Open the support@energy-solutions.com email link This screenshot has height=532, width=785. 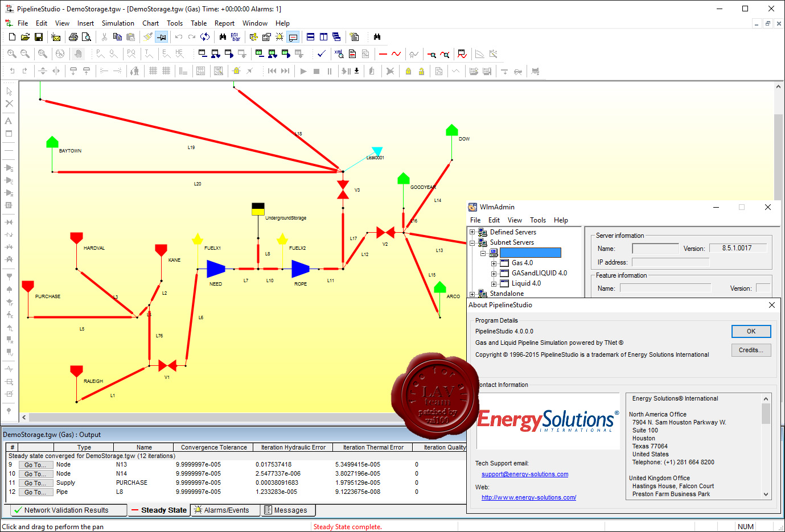click(x=525, y=474)
